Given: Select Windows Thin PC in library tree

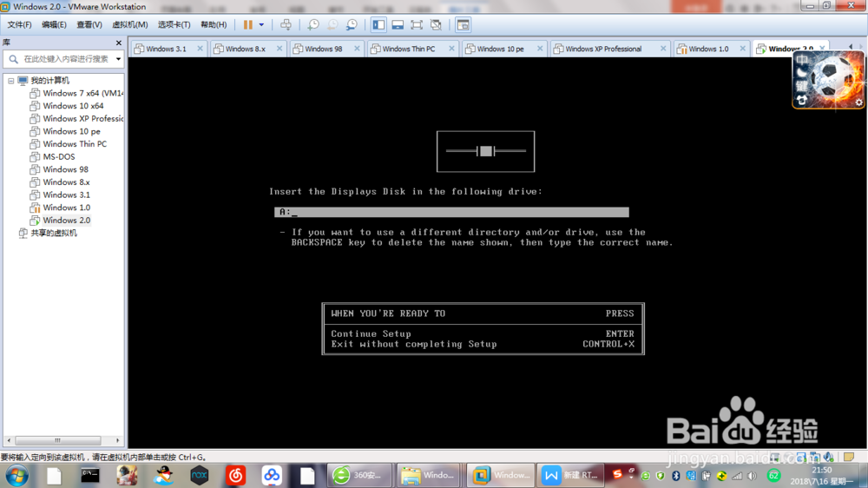Looking at the screenshot, I should pyautogui.click(x=75, y=144).
